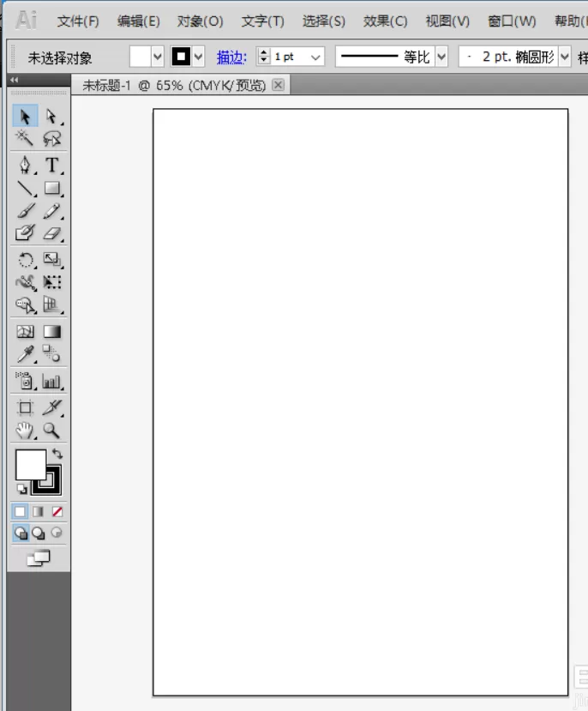
Task: Select the Hand tool
Action: [x=25, y=431]
